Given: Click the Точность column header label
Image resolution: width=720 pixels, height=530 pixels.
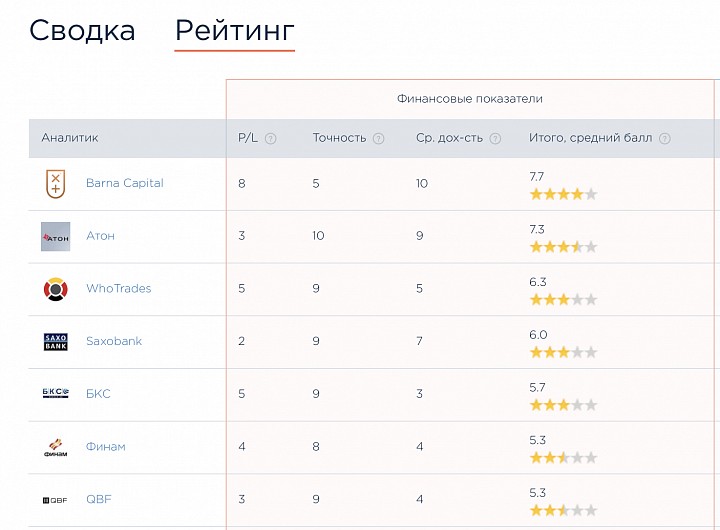Looking at the screenshot, I should [339, 138].
